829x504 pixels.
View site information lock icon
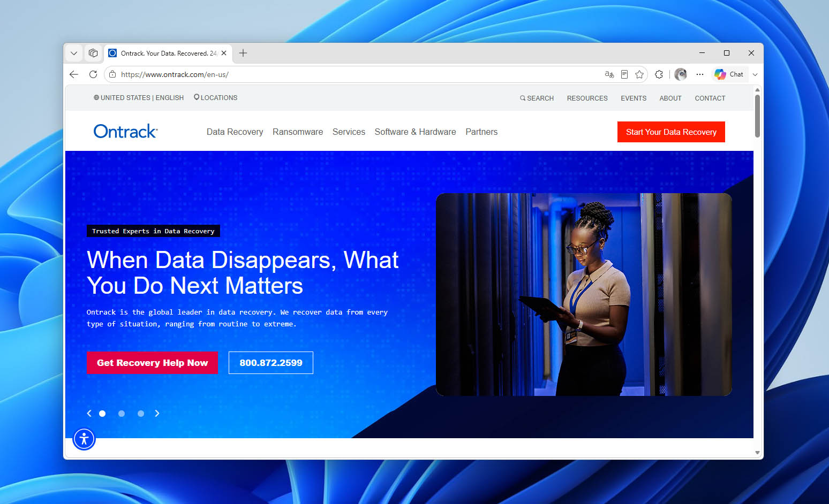(x=112, y=74)
